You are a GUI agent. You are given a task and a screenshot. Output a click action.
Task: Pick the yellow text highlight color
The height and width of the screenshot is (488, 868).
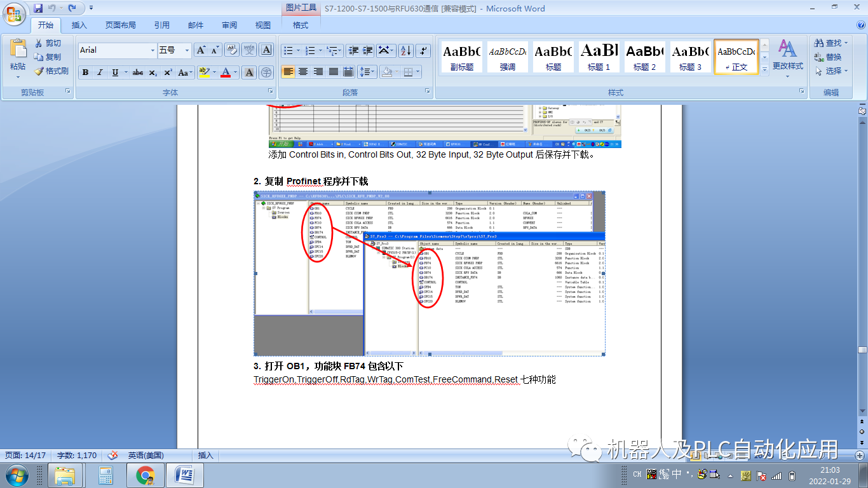(x=204, y=72)
